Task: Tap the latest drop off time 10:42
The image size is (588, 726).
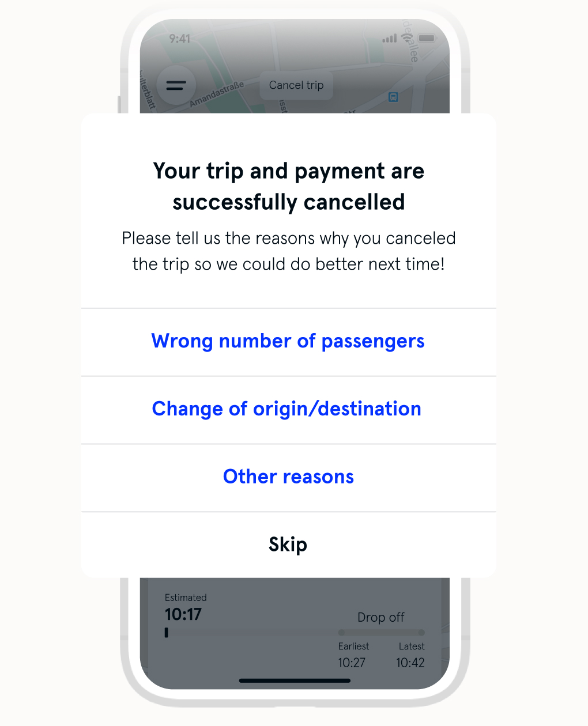Action: (x=410, y=663)
